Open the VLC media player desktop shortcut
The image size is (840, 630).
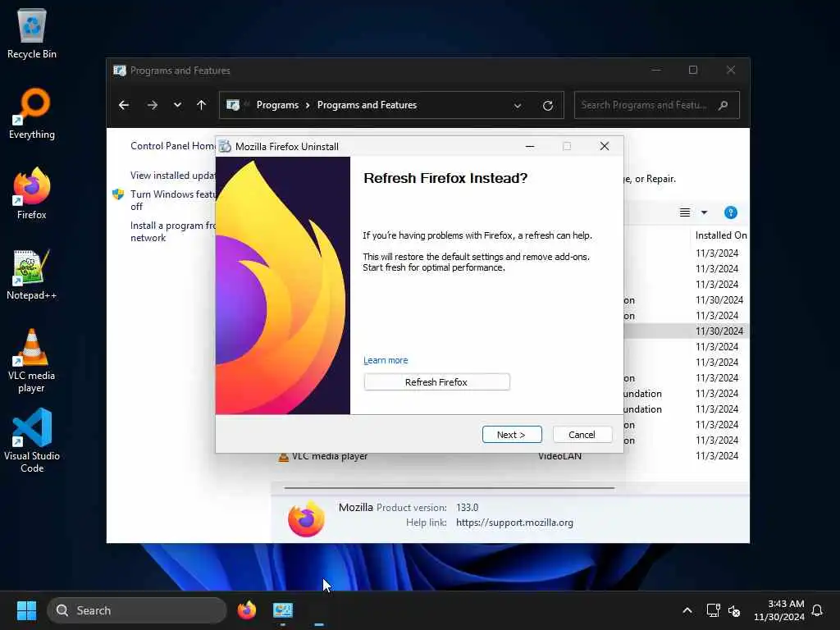32,361
